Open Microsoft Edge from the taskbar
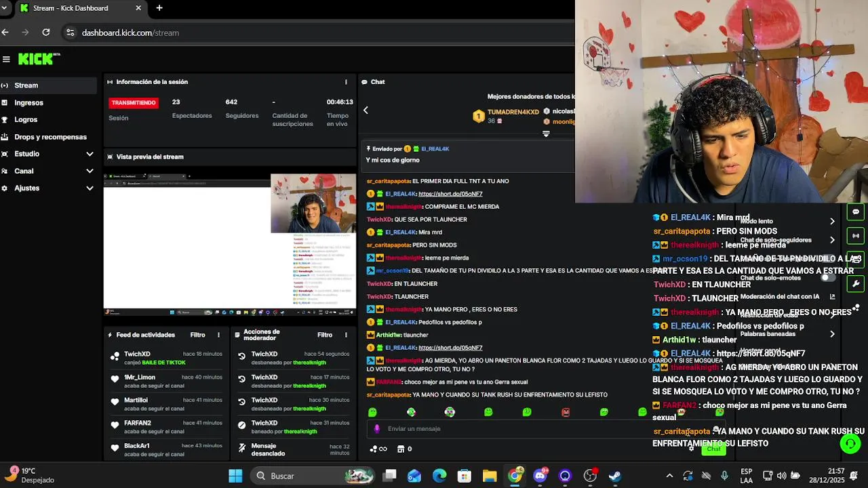 (x=439, y=476)
